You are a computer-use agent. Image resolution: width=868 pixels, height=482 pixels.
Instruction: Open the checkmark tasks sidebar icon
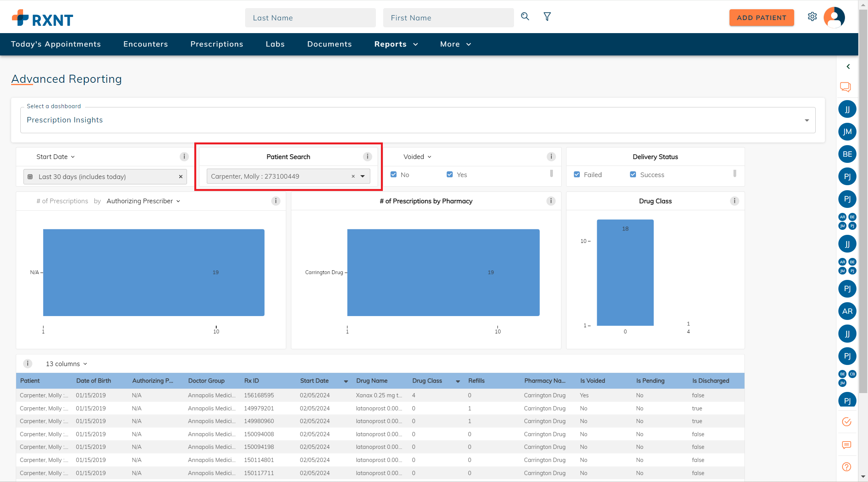(846, 422)
